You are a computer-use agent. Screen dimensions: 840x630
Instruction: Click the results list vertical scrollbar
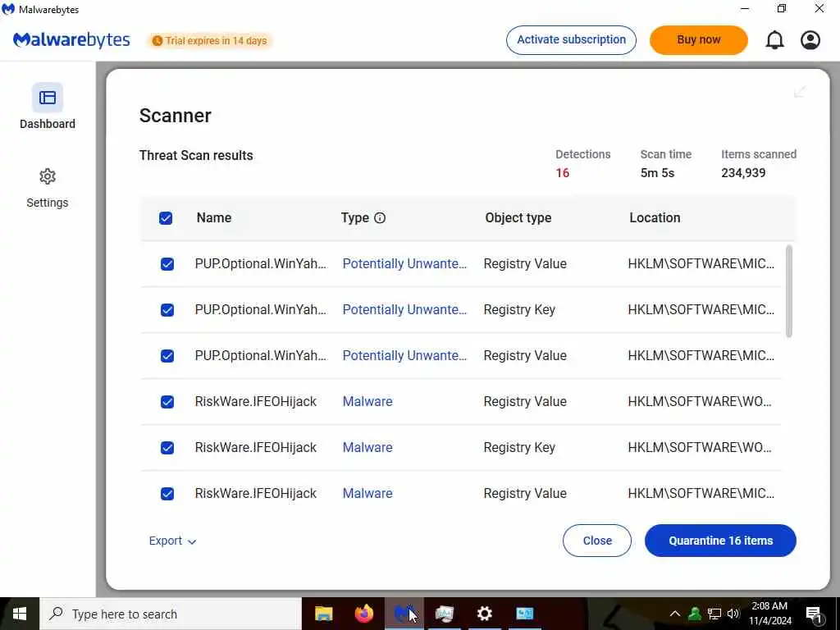(788, 291)
